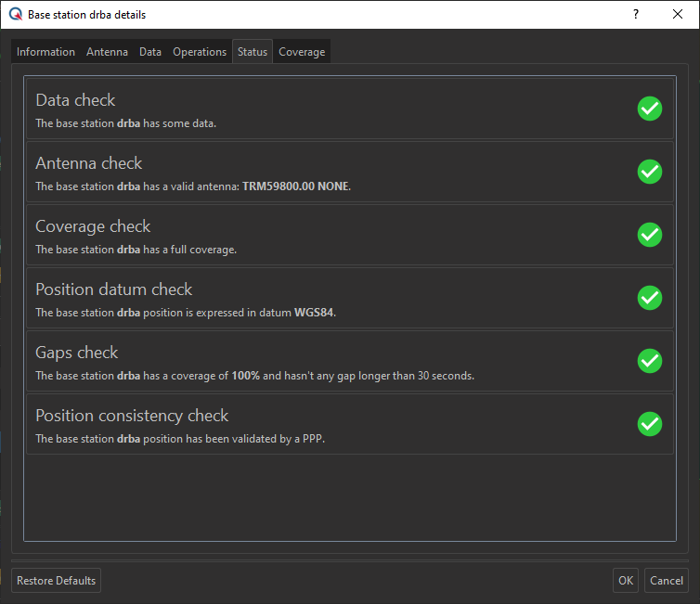
Task: Select the Status tab
Action: pyautogui.click(x=253, y=52)
